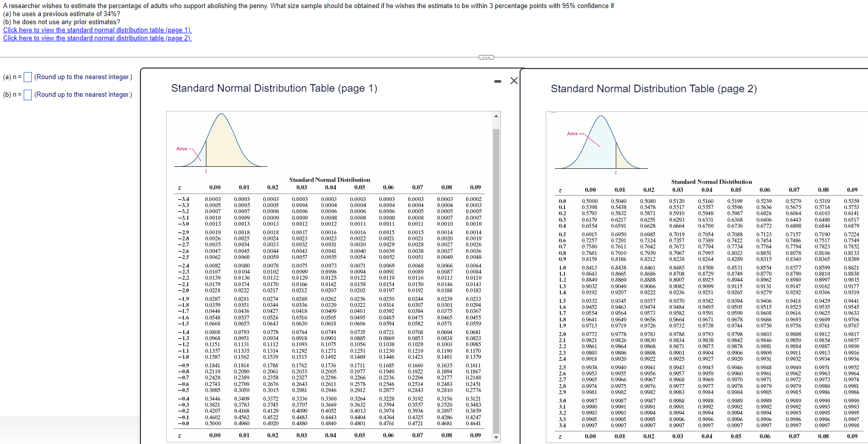Select value 0.9998 in page 2 table
Image resolution: width=868 pixels, height=444 pixels.
point(851,425)
